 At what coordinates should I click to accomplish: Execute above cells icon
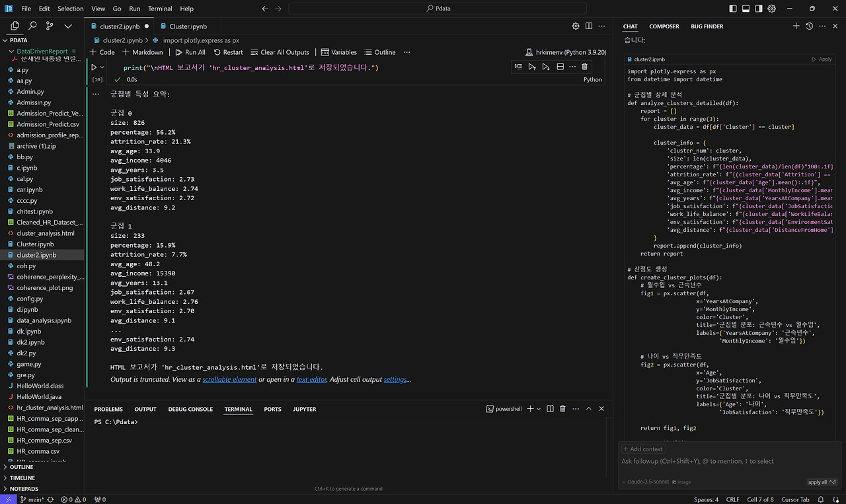pyautogui.click(x=532, y=67)
